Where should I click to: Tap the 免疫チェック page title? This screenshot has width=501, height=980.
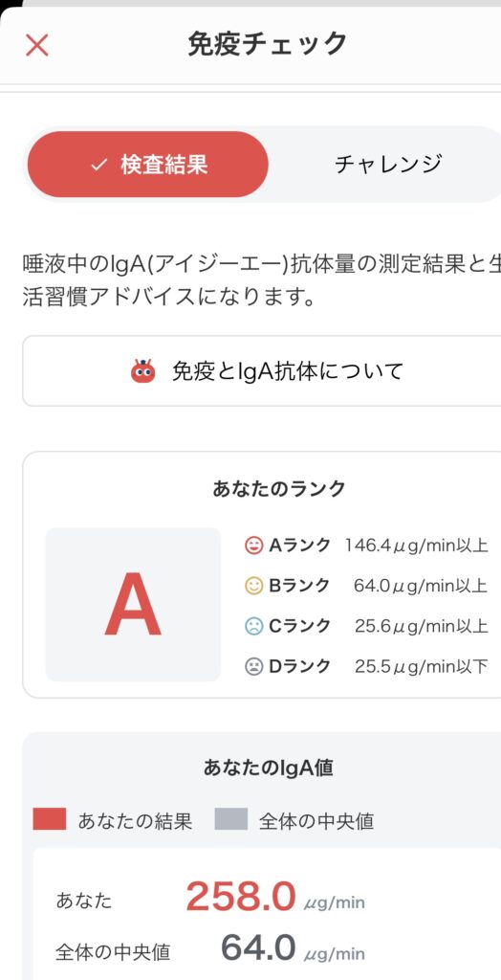click(x=268, y=44)
